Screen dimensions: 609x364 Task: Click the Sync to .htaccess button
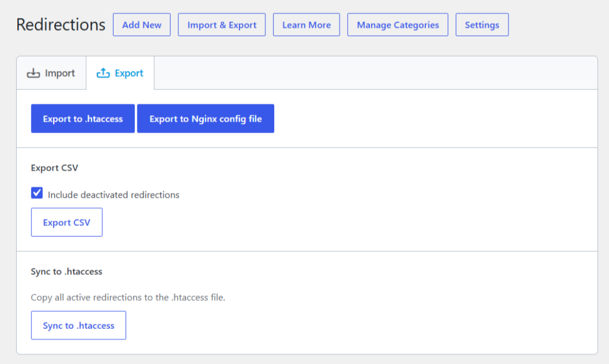pyautogui.click(x=79, y=325)
